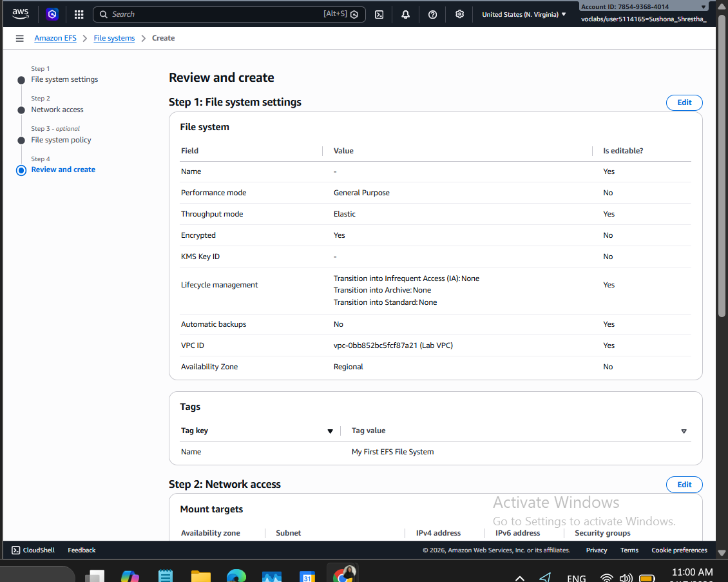Open File Explorer from the taskbar
The width and height of the screenshot is (728, 582).
pos(201,576)
